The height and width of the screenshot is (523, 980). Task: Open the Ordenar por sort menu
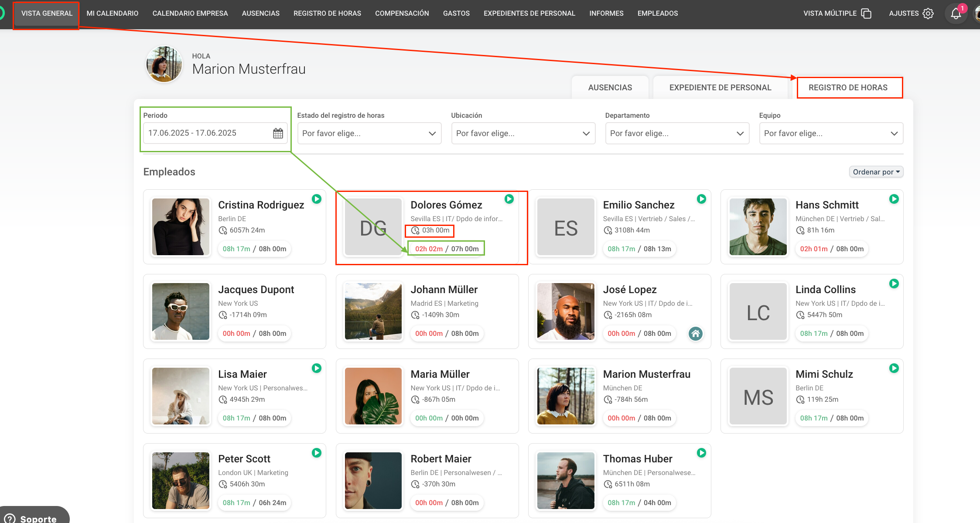click(x=876, y=172)
